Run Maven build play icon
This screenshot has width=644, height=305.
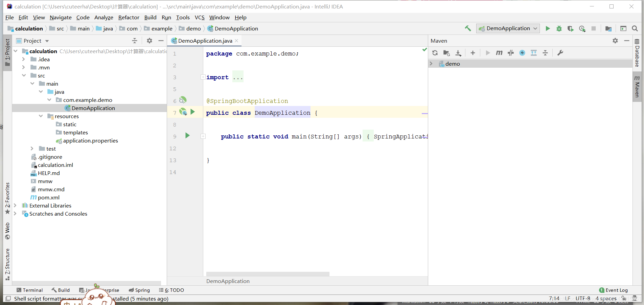(x=488, y=53)
